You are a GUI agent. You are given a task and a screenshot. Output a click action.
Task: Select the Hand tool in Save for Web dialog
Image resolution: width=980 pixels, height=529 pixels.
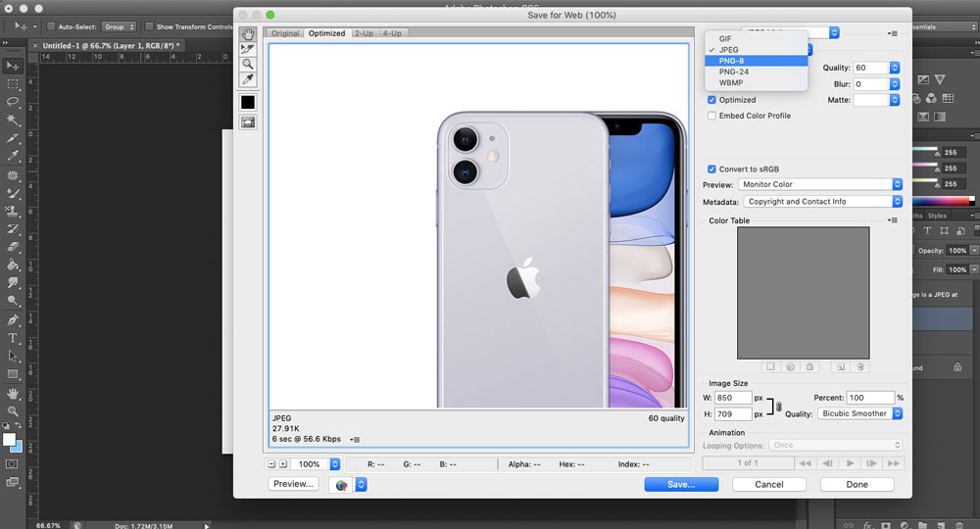pos(248,33)
